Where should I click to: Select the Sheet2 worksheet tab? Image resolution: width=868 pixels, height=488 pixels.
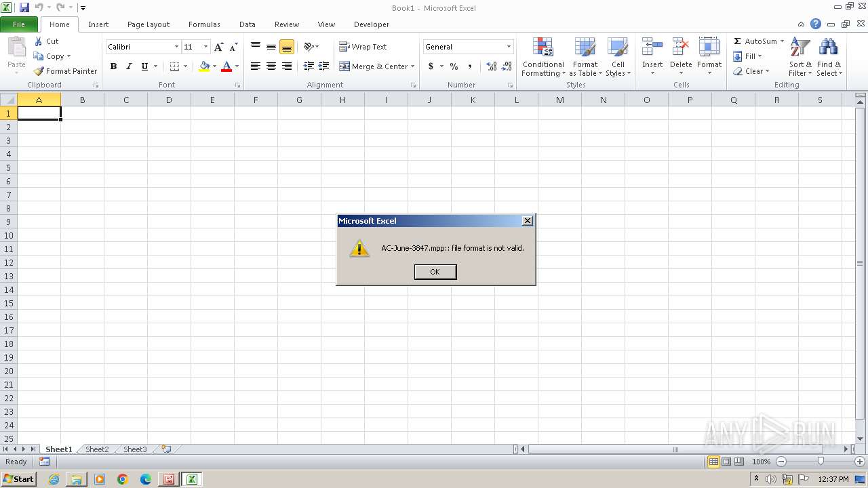(97, 449)
